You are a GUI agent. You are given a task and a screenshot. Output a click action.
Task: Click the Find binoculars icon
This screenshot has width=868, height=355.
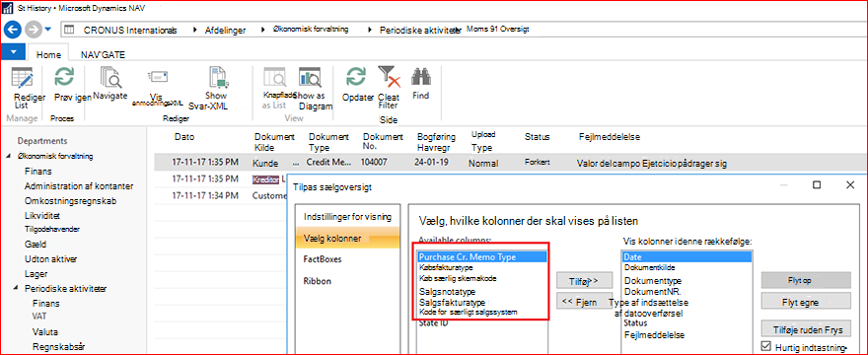point(421,77)
